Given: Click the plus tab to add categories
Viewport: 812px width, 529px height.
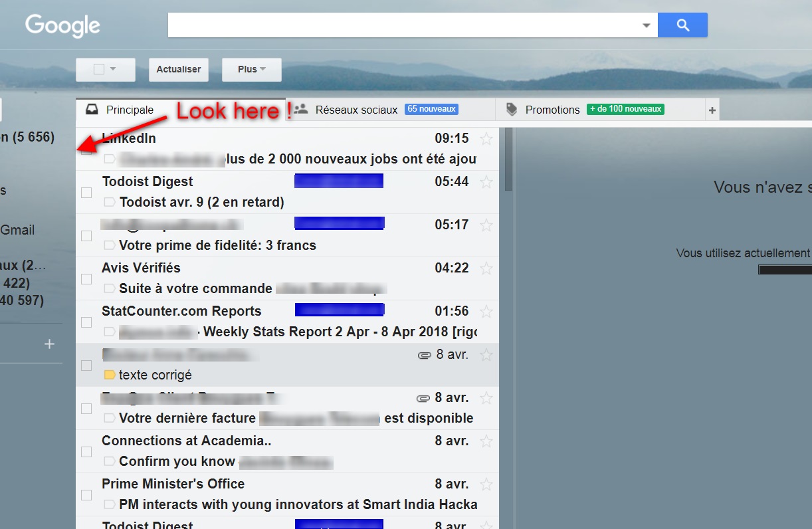Looking at the screenshot, I should click(712, 110).
